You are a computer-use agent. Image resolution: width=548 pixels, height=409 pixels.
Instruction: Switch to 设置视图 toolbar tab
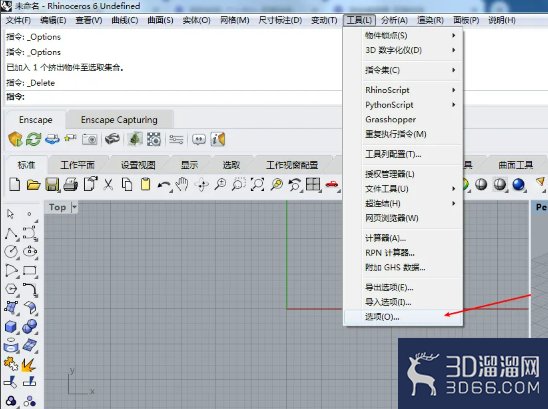138,165
